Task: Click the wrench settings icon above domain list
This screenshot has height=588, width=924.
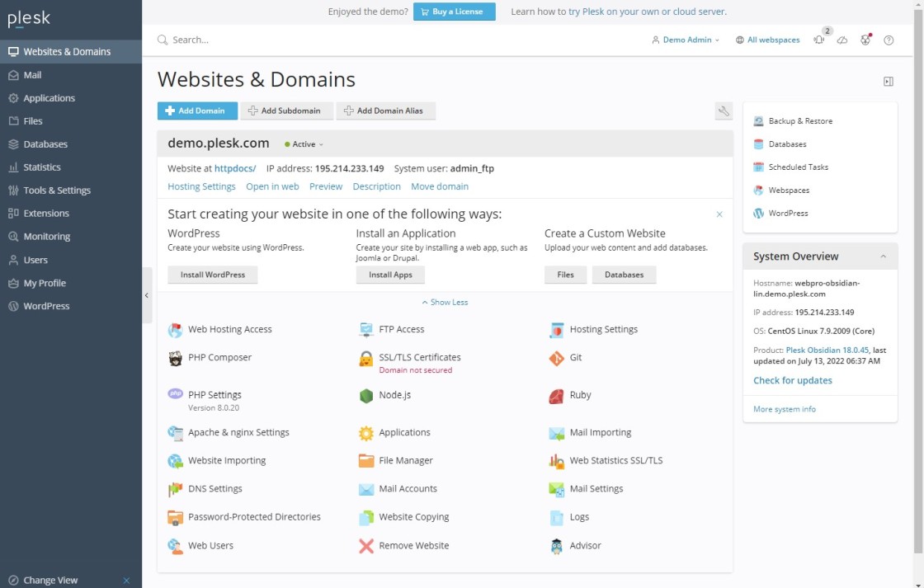Action: click(x=724, y=111)
